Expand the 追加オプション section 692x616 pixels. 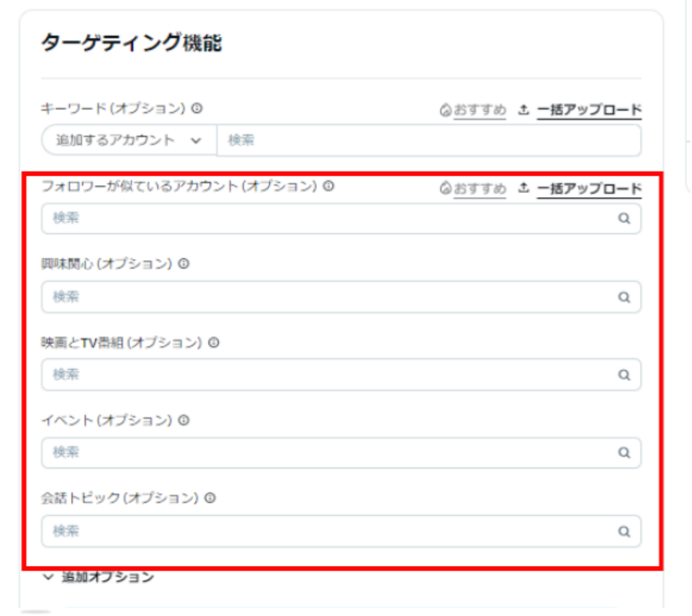coord(99,577)
